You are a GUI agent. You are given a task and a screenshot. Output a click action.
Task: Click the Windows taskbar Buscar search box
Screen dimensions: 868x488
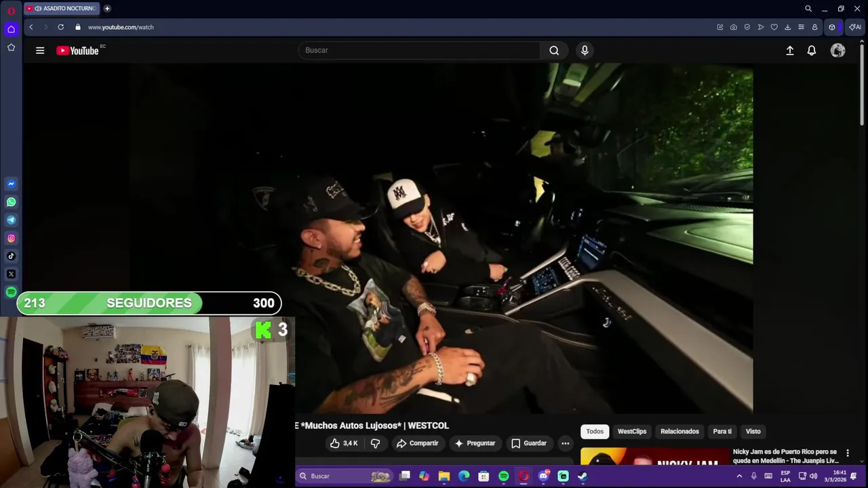coord(346,476)
